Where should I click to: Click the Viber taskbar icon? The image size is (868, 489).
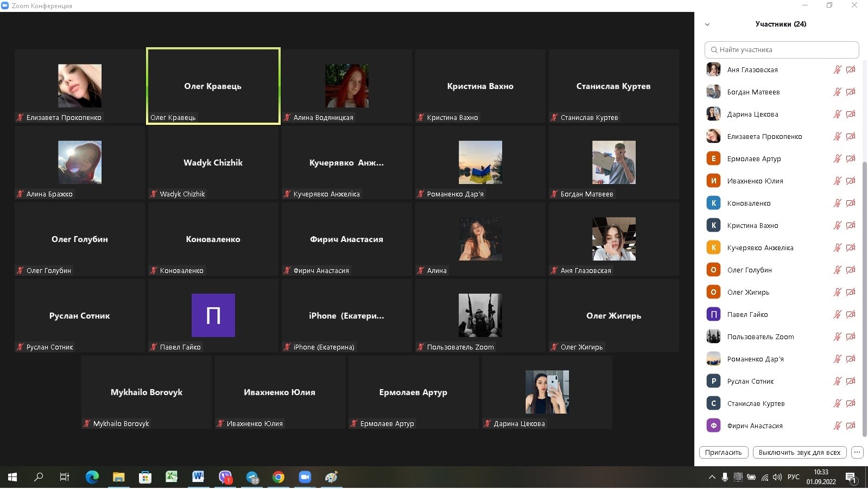(x=225, y=477)
